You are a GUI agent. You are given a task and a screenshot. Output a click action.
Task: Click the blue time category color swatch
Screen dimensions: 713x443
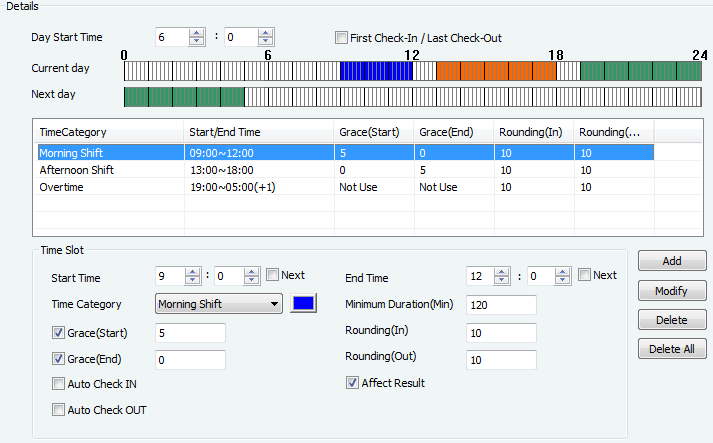pos(303,304)
